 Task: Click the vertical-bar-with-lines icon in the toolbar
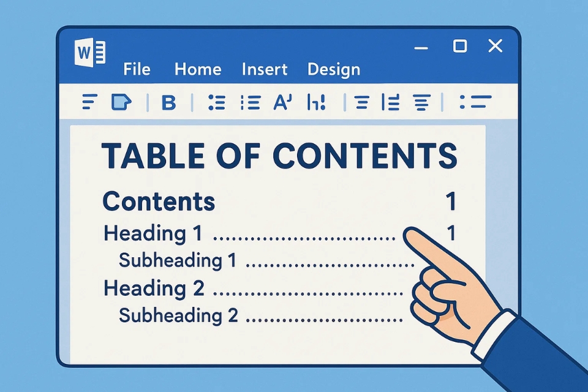[390, 103]
